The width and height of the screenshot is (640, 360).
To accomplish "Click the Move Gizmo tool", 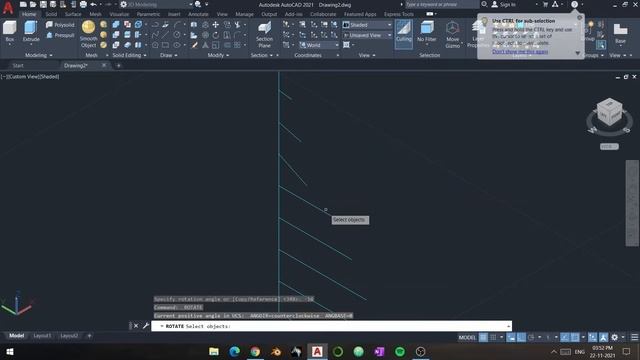I will tap(452, 35).
